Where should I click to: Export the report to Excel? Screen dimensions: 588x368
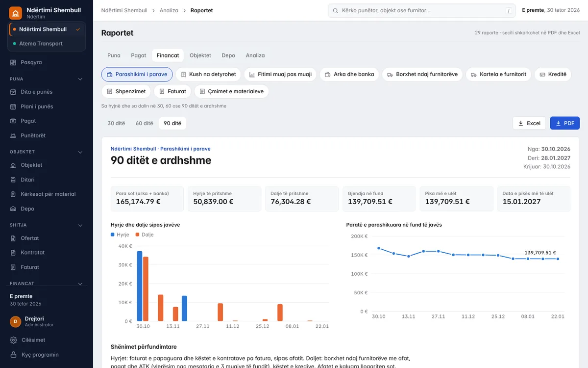529,123
